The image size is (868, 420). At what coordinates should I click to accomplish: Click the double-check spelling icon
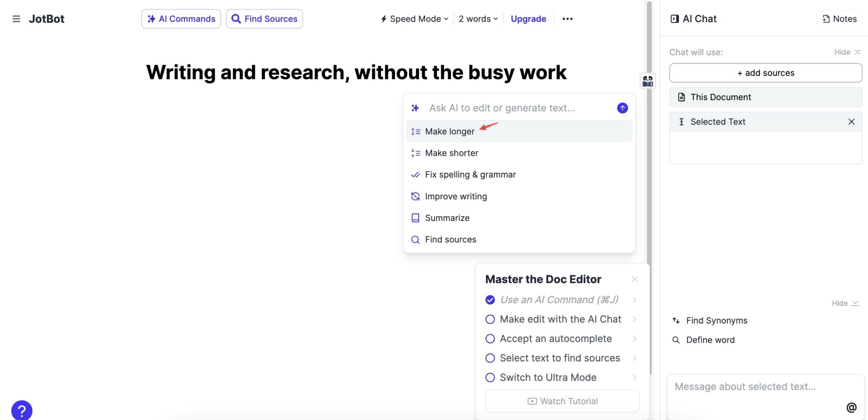click(415, 175)
